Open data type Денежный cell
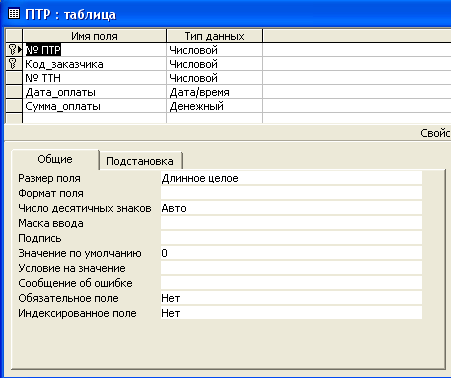 tap(214, 106)
